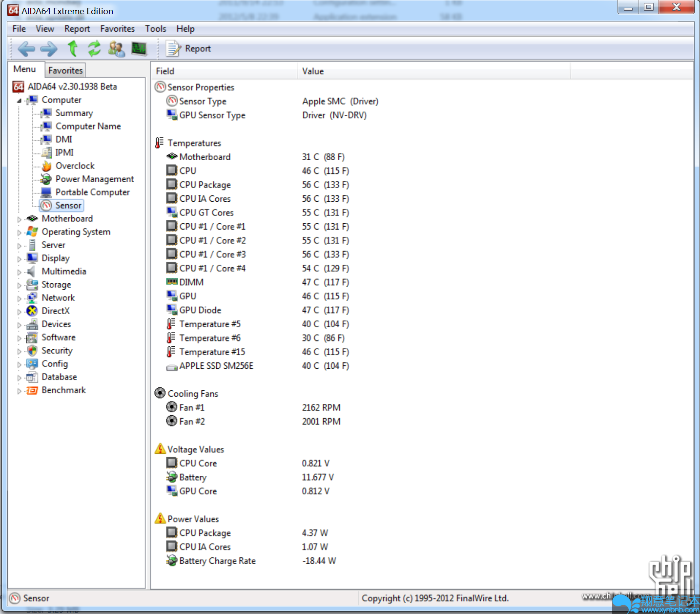The image size is (700, 614).
Task: Expand the Motherboard tree node
Action: [20, 219]
